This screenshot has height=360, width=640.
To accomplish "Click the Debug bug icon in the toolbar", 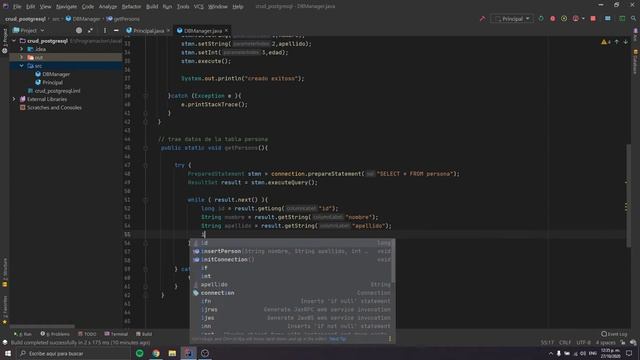I will pyautogui.click(x=553, y=19).
